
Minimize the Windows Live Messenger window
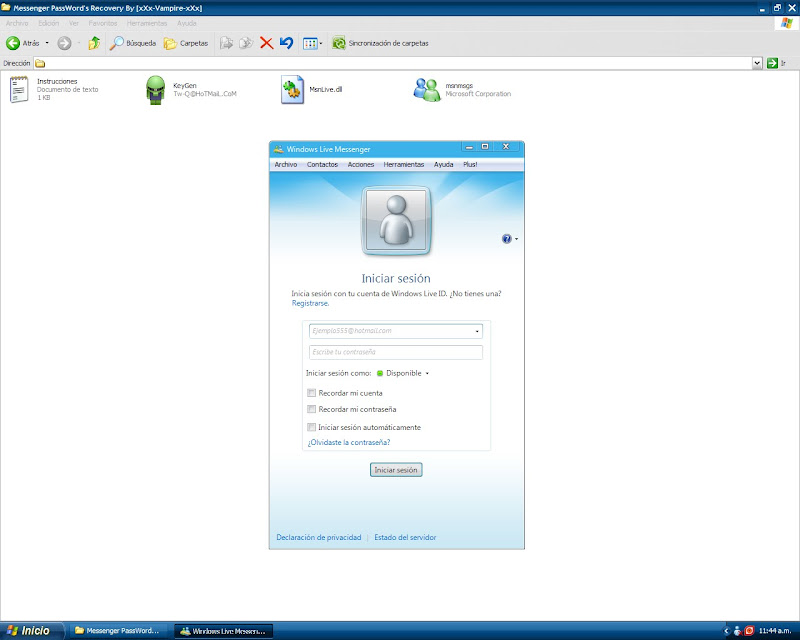(469, 147)
